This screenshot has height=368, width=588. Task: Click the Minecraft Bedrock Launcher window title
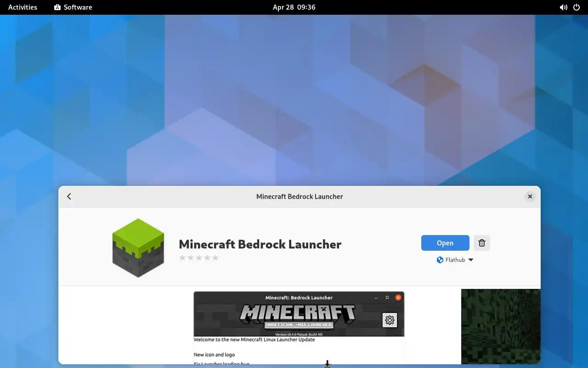click(300, 196)
